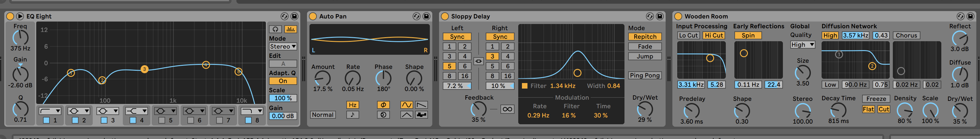Enable Lo Cut in Wooden Room
980x139 pixels.
coord(688,35)
